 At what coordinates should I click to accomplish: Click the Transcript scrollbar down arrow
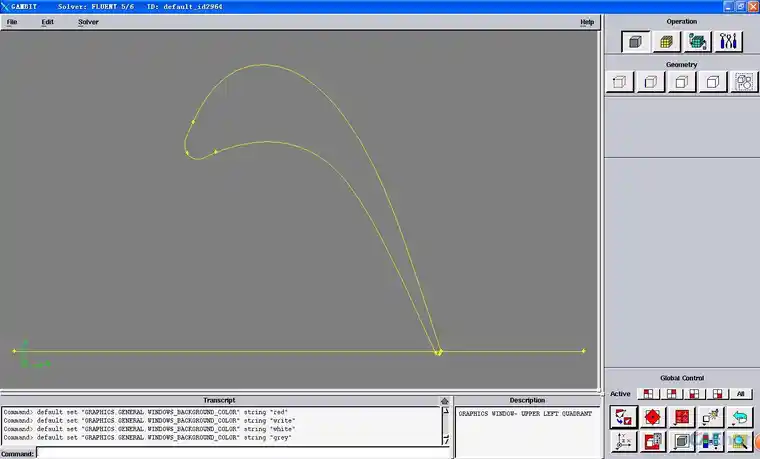tap(446, 440)
